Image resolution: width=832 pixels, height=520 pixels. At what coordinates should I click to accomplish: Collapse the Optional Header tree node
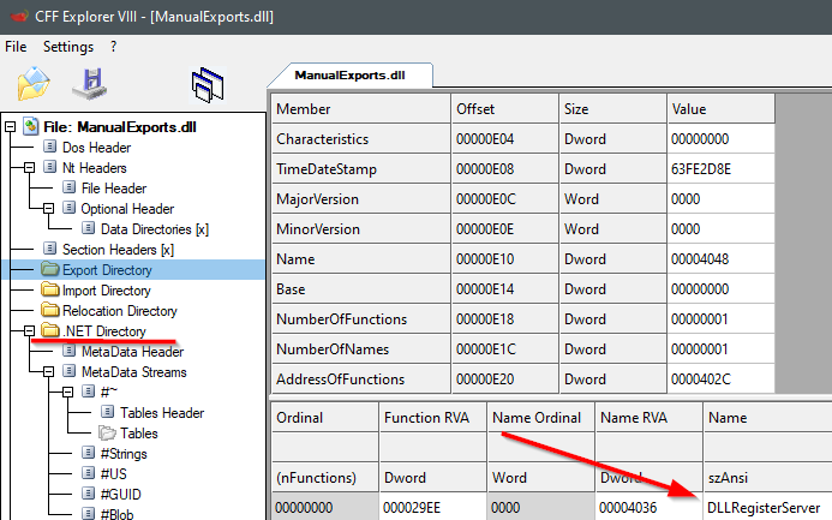(49, 209)
